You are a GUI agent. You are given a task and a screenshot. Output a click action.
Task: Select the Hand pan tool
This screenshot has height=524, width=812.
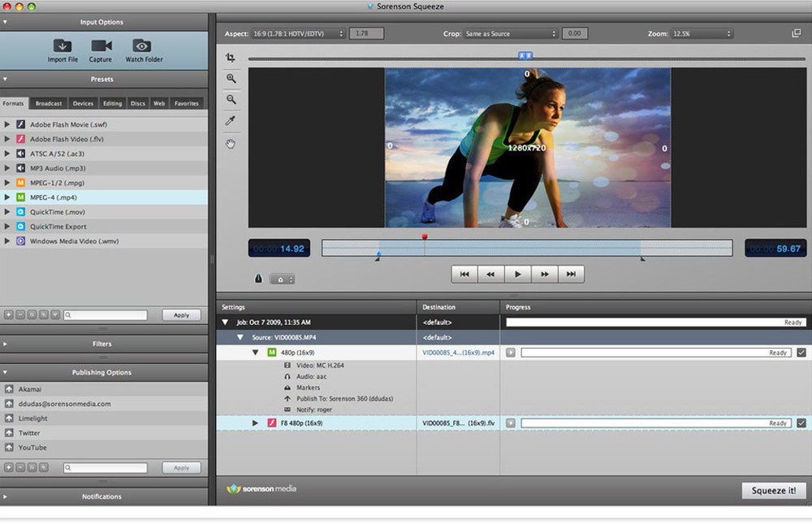tap(231, 144)
